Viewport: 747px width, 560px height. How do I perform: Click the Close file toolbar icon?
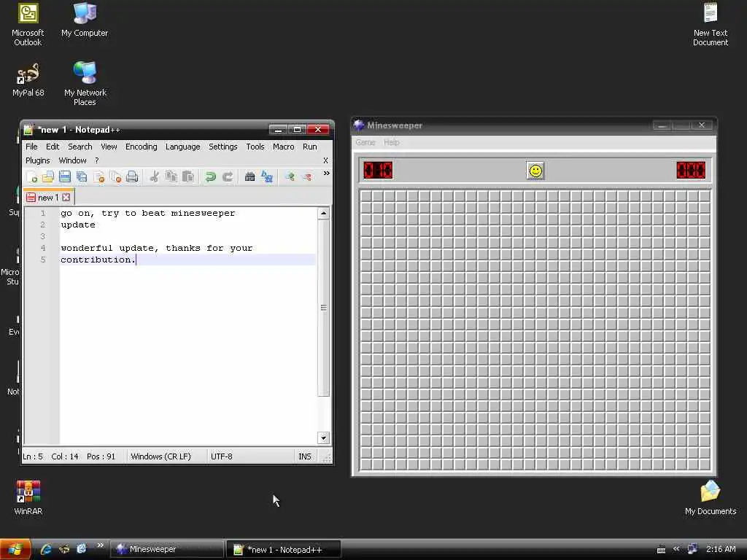click(98, 177)
